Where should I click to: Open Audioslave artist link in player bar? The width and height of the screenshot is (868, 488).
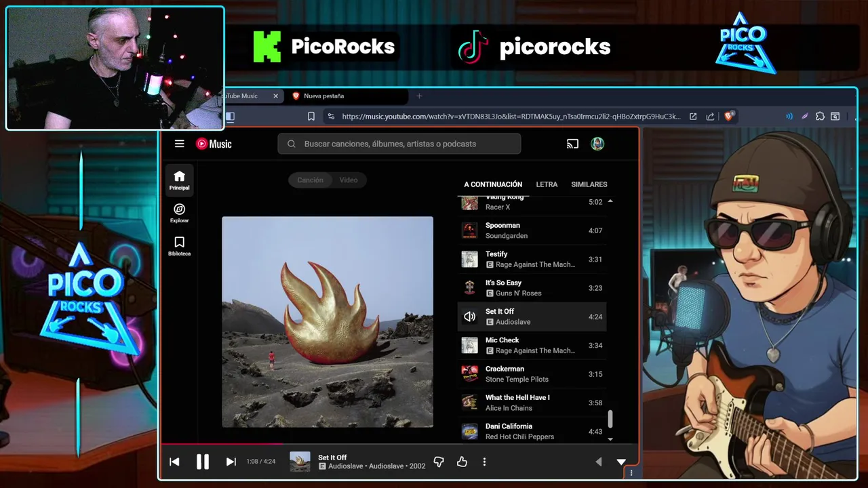point(345,466)
